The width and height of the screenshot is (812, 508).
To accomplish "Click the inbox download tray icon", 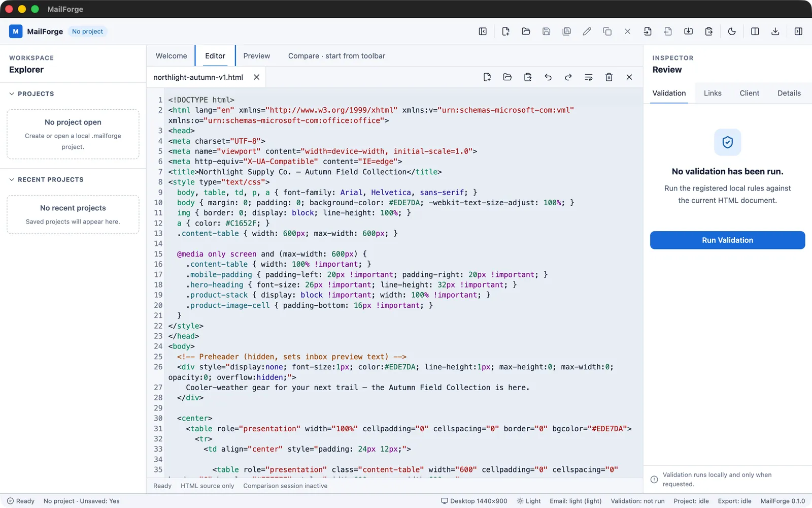I will pyautogui.click(x=688, y=31).
